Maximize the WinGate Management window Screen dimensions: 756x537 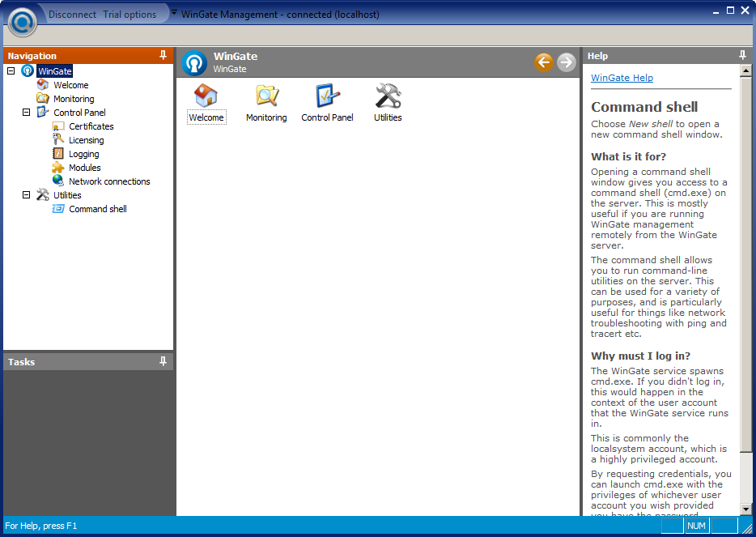point(730,11)
